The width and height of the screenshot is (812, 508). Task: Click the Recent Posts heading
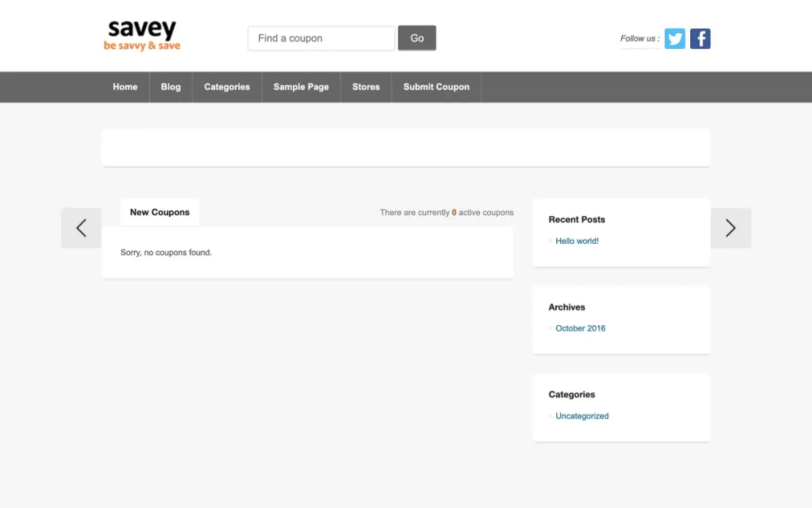coord(577,219)
